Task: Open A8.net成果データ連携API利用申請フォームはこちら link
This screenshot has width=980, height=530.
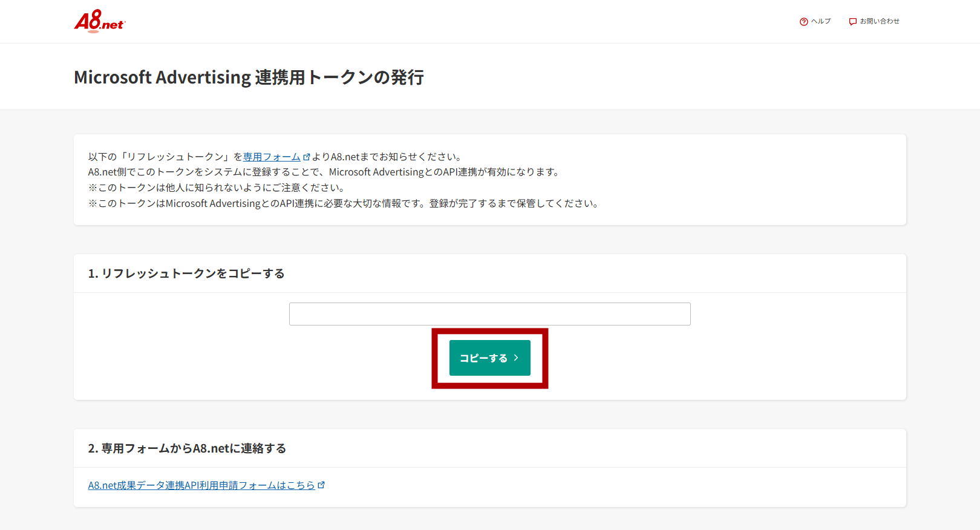Action: (206, 485)
